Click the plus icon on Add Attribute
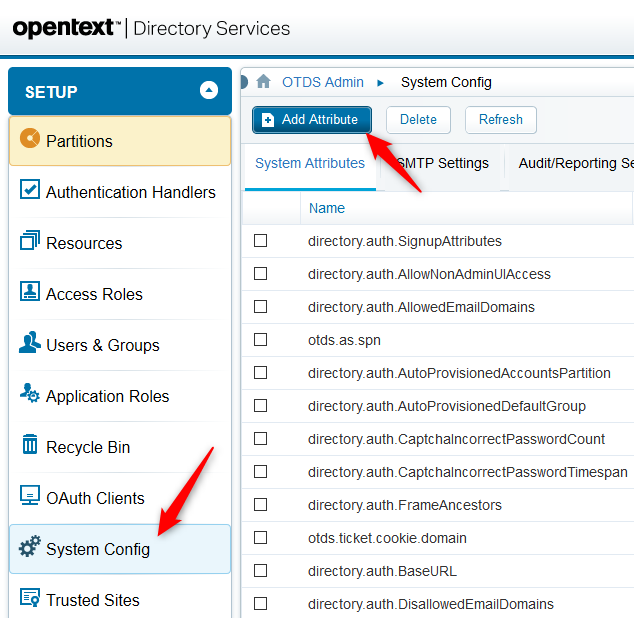The image size is (634, 618). pyautogui.click(x=268, y=120)
